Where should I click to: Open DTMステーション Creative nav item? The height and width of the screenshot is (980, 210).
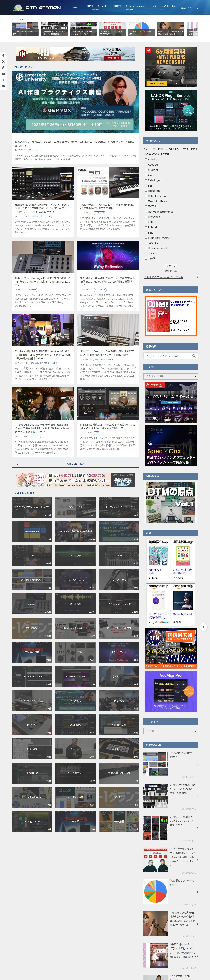tap(163, 8)
